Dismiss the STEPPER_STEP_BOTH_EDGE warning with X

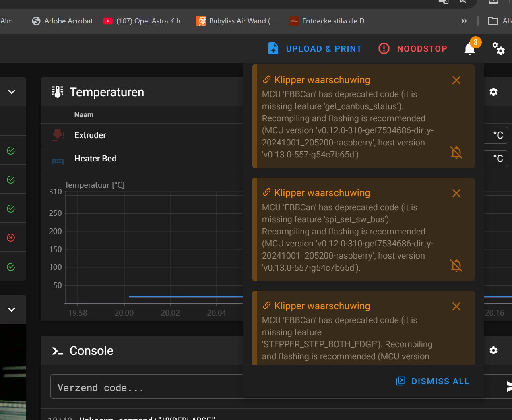click(x=456, y=306)
